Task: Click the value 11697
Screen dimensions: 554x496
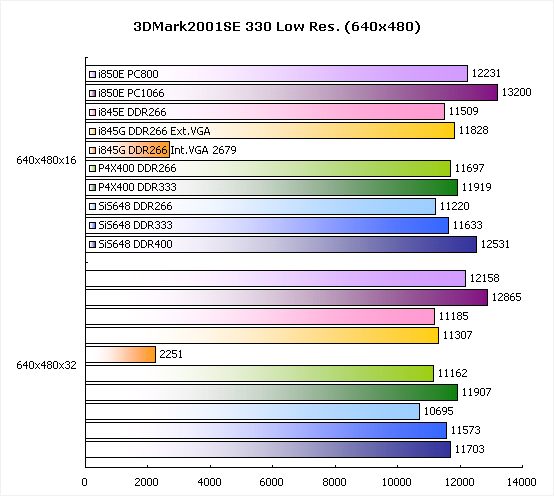Action: [469, 168]
